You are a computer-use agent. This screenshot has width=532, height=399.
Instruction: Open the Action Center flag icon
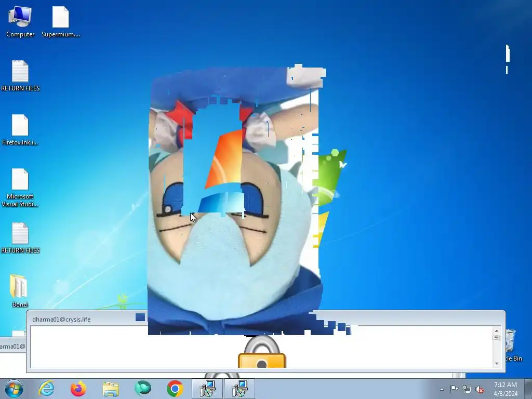(x=454, y=389)
